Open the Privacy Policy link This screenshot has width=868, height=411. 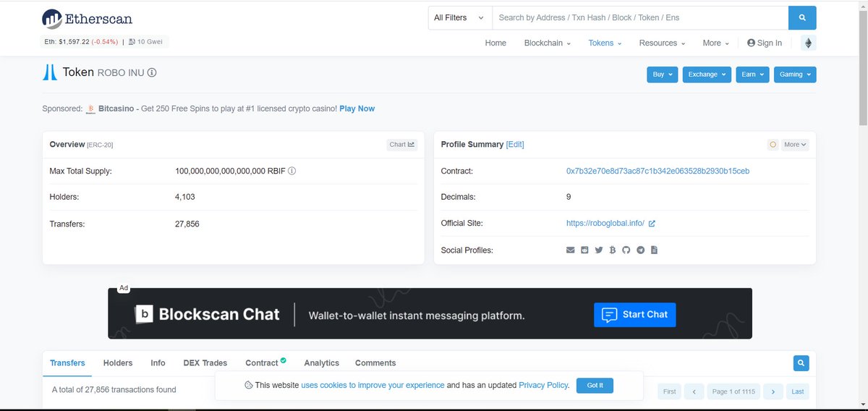(544, 386)
